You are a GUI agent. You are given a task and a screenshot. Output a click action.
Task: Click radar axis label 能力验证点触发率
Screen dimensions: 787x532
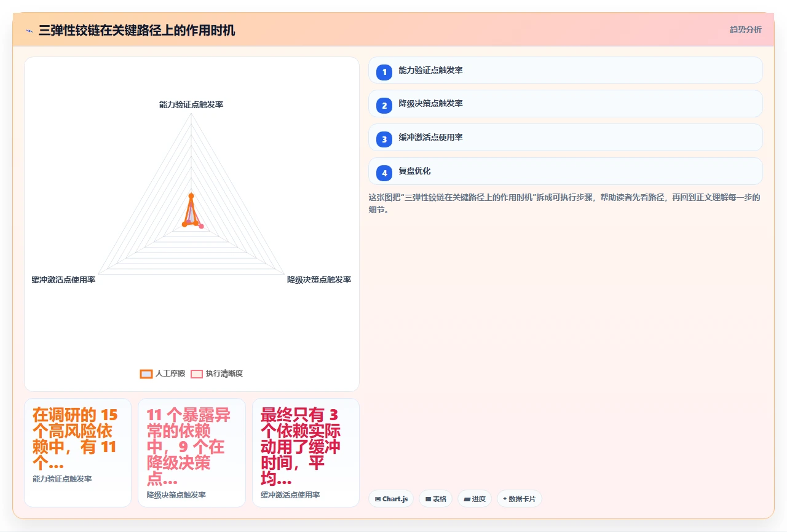click(x=191, y=104)
